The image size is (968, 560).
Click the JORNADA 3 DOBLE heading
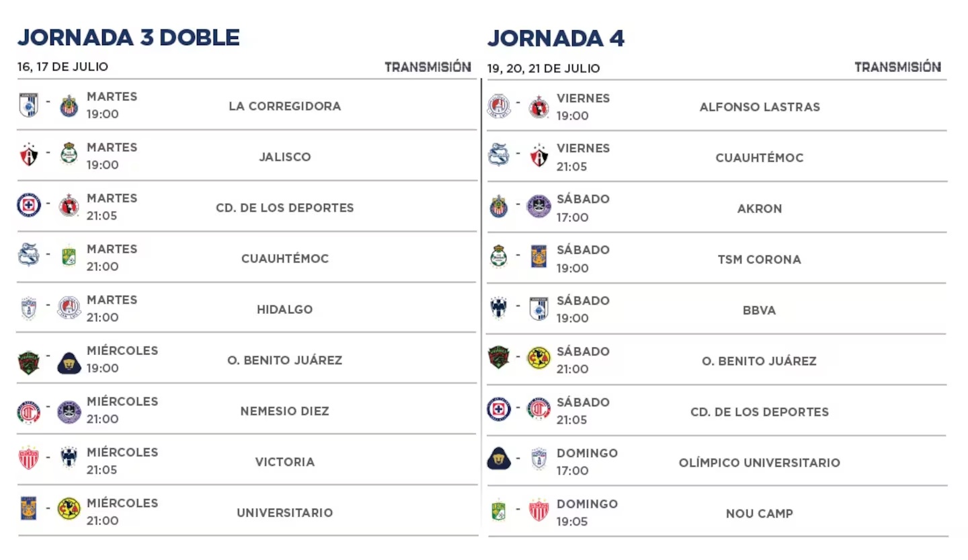128,38
